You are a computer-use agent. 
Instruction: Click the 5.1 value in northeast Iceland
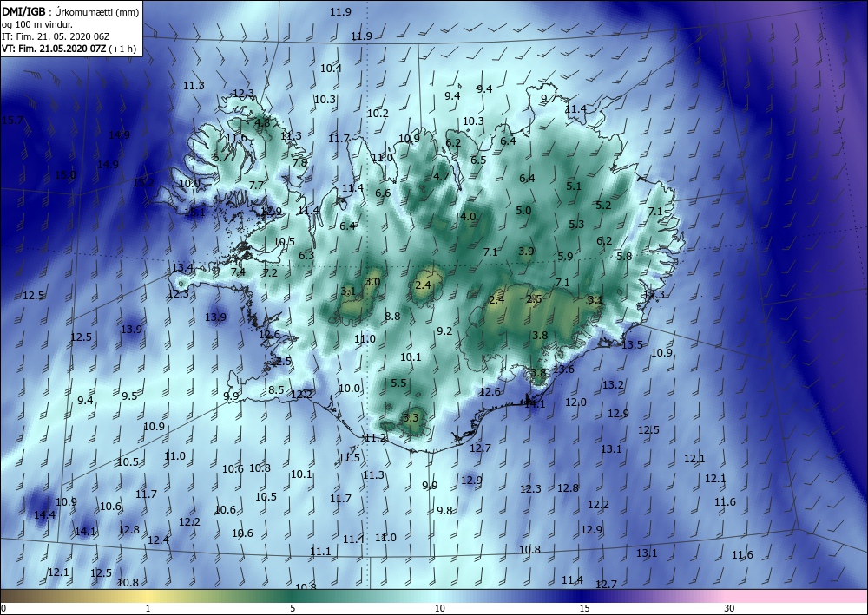(574, 186)
